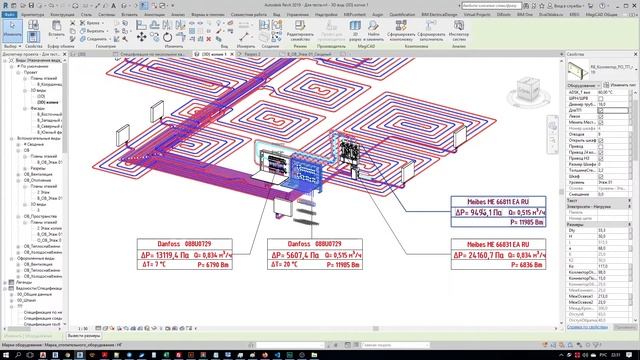Click the Find and Replace MagiCAD icon
This screenshot has width=640, height=360.
(x=373, y=26)
